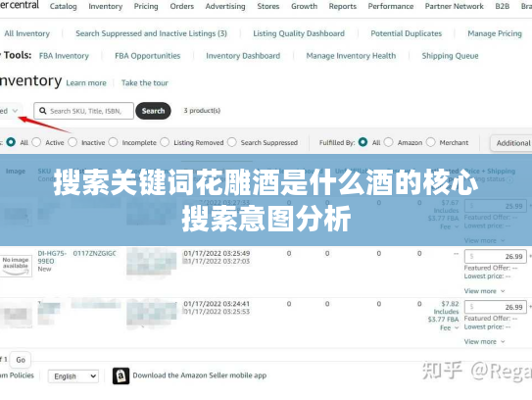Open the Stores menu
The height and width of the screenshot is (400, 532).
tap(268, 7)
